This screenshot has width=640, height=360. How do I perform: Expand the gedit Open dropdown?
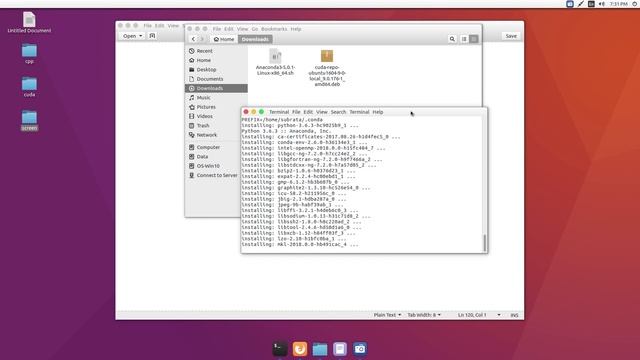pos(132,36)
